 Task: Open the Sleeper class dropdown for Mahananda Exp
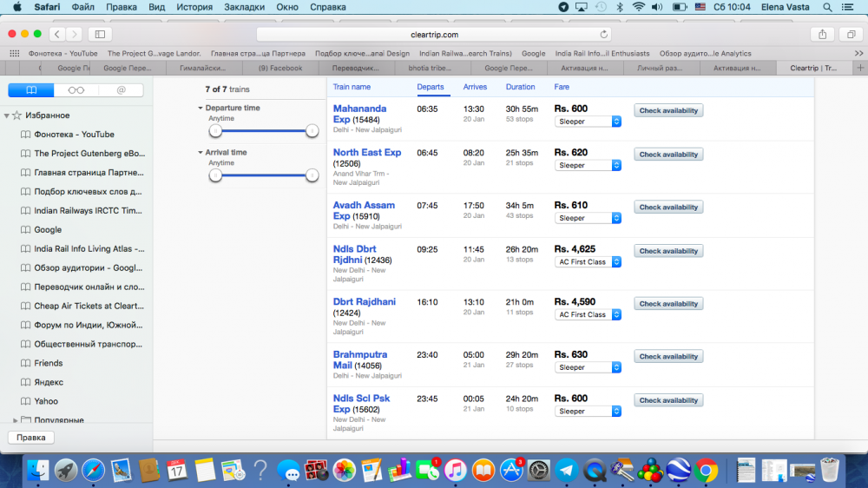pyautogui.click(x=588, y=122)
